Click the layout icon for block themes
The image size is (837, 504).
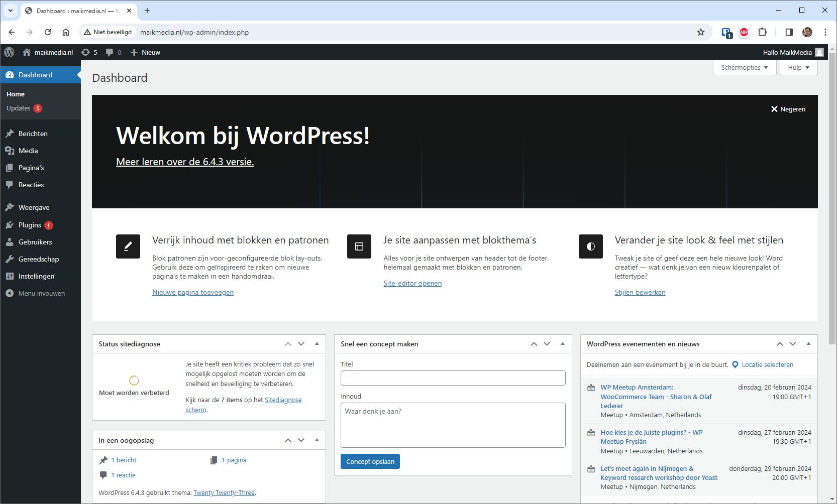point(359,246)
